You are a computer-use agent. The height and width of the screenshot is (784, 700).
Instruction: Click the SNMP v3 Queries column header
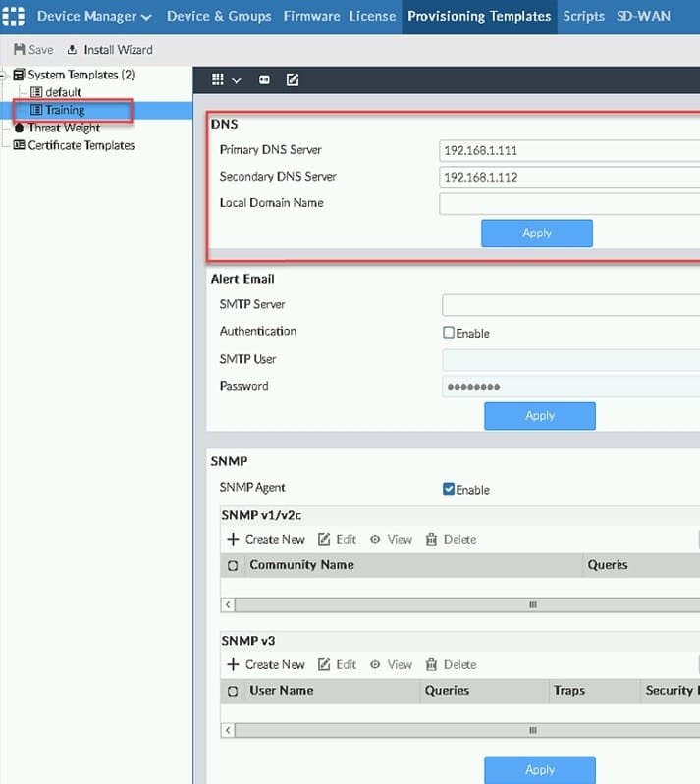coord(447,691)
